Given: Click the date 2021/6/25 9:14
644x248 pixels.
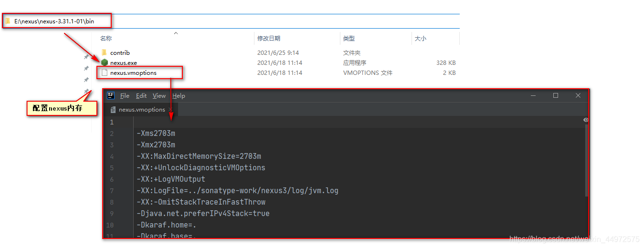Looking at the screenshot, I should (278, 53).
